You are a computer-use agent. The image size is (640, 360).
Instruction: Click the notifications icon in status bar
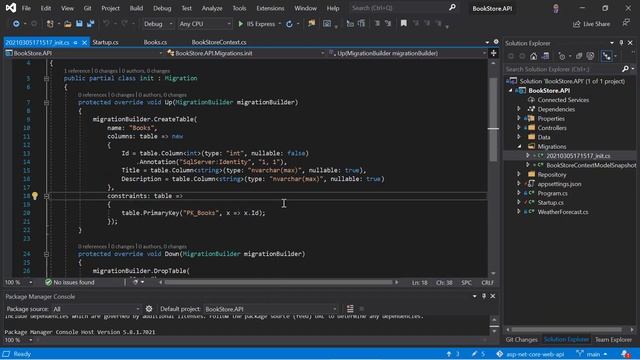click(626, 354)
